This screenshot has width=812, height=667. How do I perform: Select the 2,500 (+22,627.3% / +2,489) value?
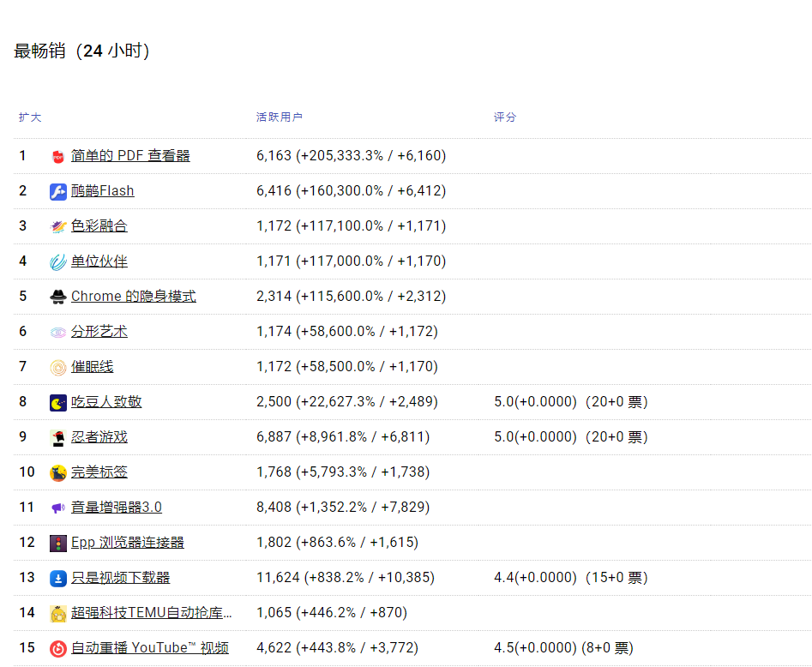pos(347,402)
